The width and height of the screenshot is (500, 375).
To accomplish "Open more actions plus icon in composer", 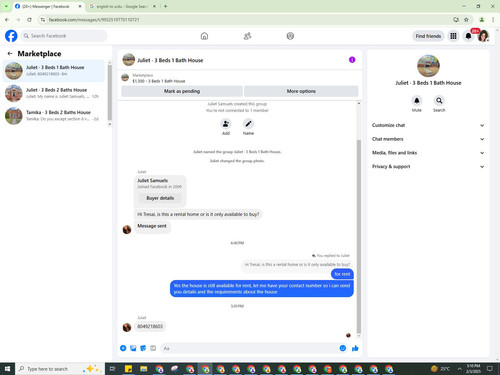I will coord(123,348).
